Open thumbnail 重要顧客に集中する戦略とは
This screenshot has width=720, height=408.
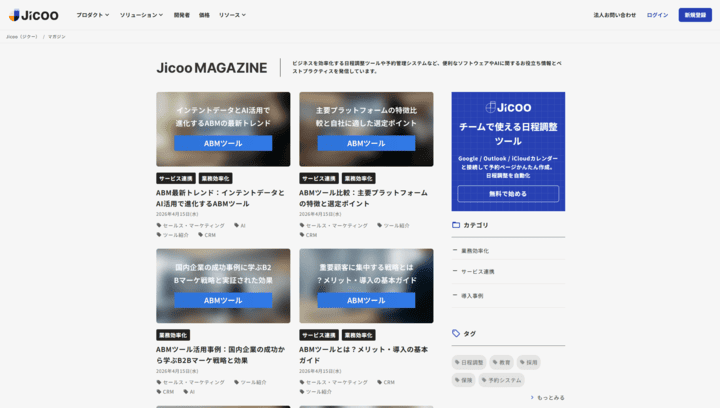(366, 286)
